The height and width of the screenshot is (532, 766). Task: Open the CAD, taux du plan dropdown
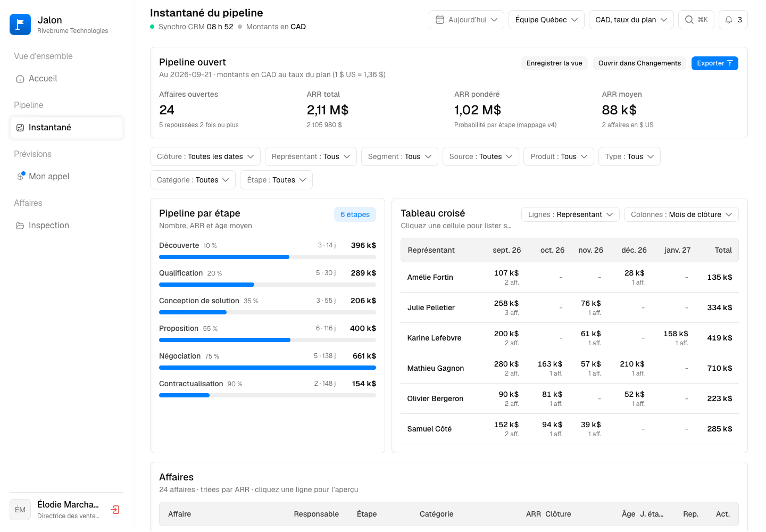click(631, 20)
